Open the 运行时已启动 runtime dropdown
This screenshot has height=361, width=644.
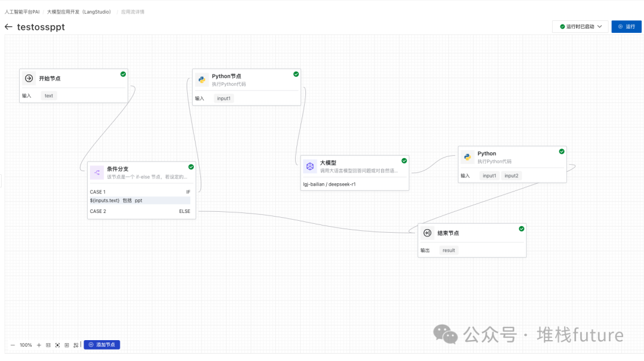point(580,27)
